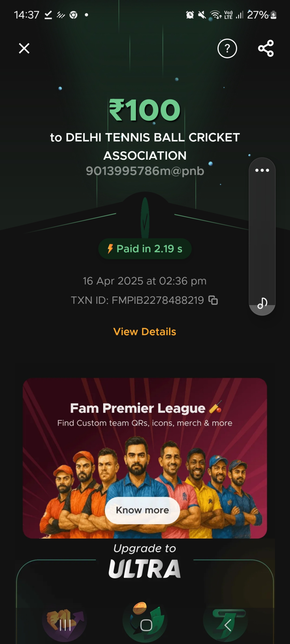Tap the Paid in 2.19 s badge

pyautogui.click(x=145, y=249)
